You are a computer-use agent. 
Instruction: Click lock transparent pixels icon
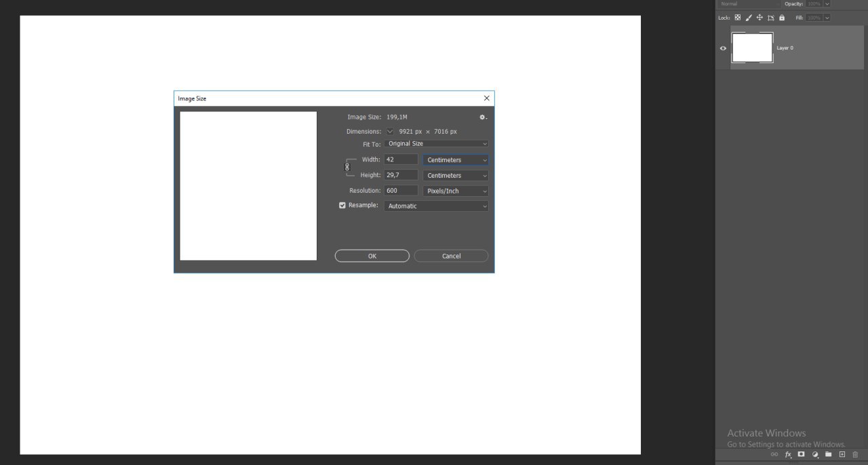click(x=738, y=18)
